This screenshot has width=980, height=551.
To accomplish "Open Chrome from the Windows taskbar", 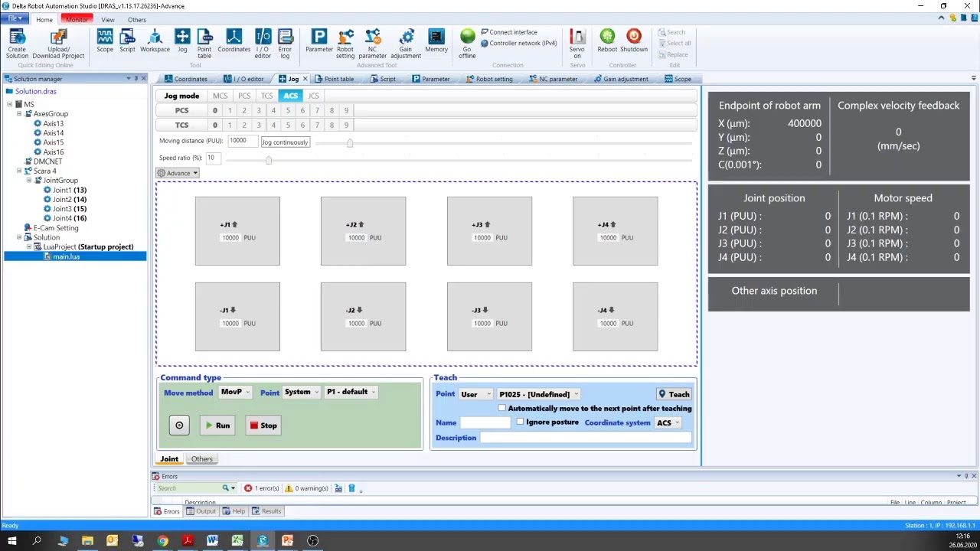I will 162,541.
